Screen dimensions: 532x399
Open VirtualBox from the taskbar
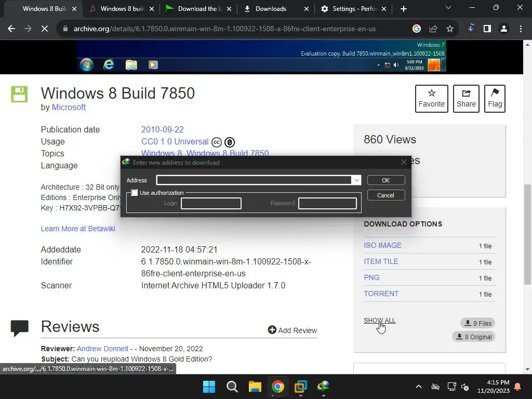(301, 387)
